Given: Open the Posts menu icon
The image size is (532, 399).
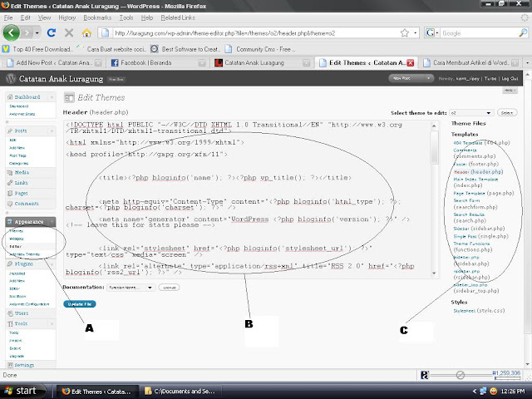Looking at the screenshot, I should pyautogui.click(x=10, y=131).
